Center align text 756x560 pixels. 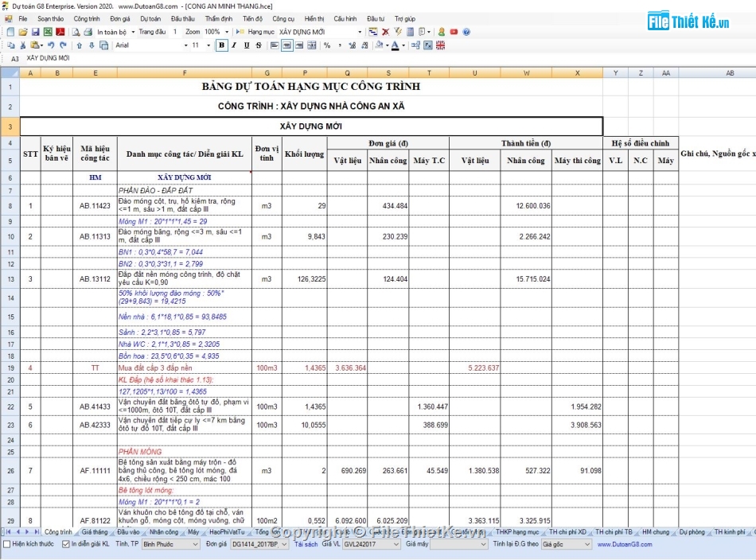tap(286, 45)
